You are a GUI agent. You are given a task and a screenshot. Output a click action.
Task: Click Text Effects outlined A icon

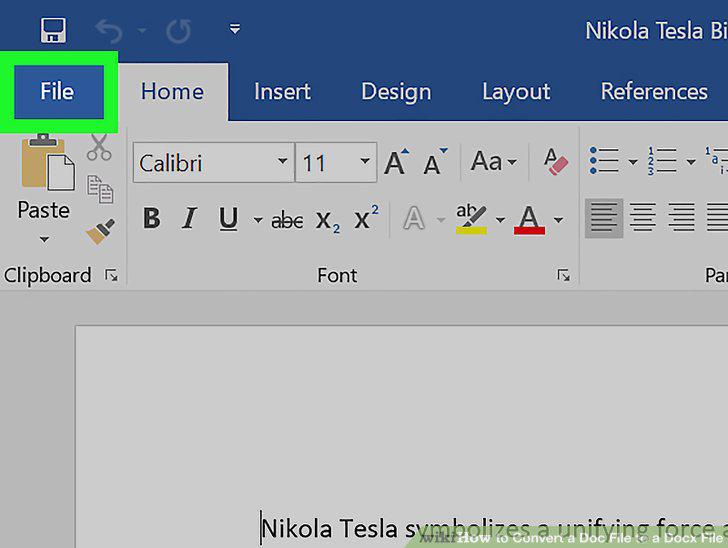tap(414, 218)
